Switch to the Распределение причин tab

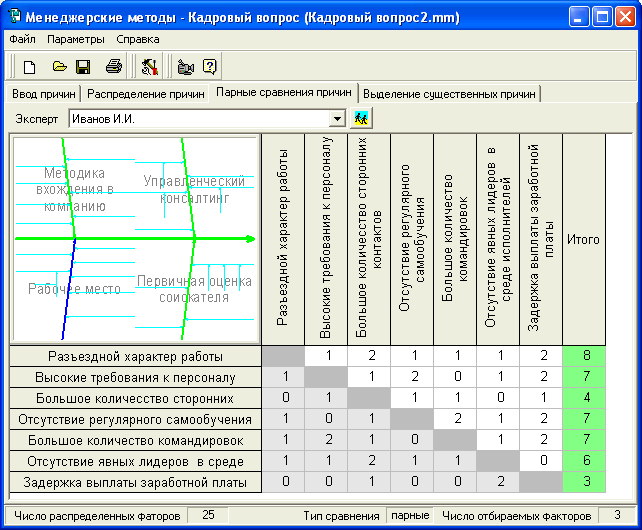145,94
